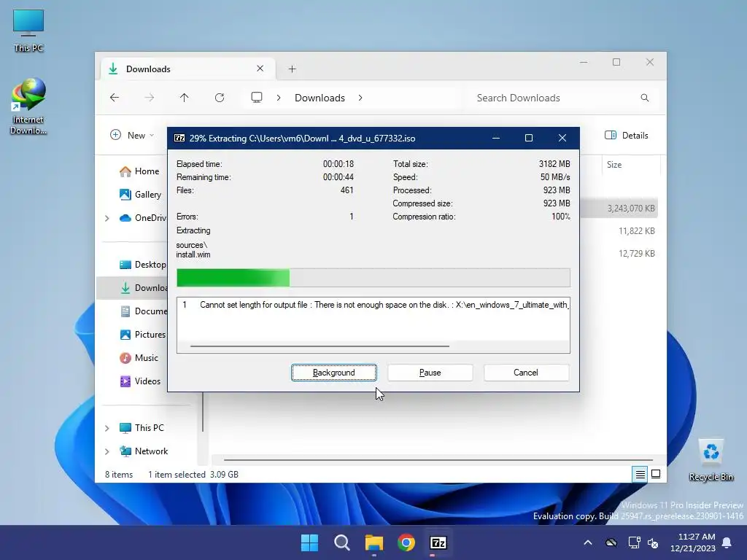Select the file sized 12,729 KB
747x560 pixels.
point(636,253)
